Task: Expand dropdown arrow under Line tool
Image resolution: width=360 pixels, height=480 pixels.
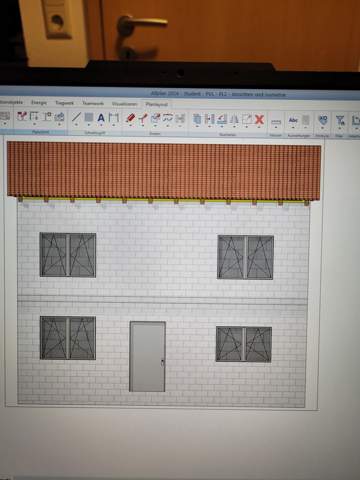Action: click(x=76, y=125)
